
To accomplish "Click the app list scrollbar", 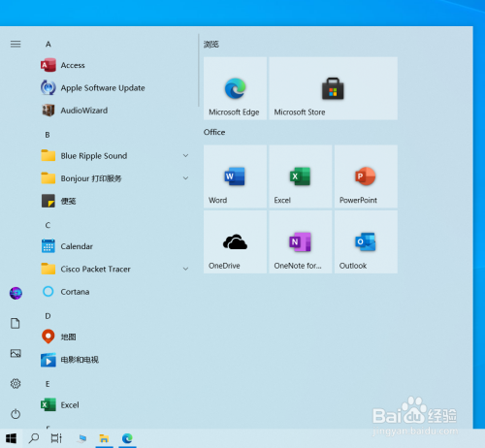I will 199,71.
